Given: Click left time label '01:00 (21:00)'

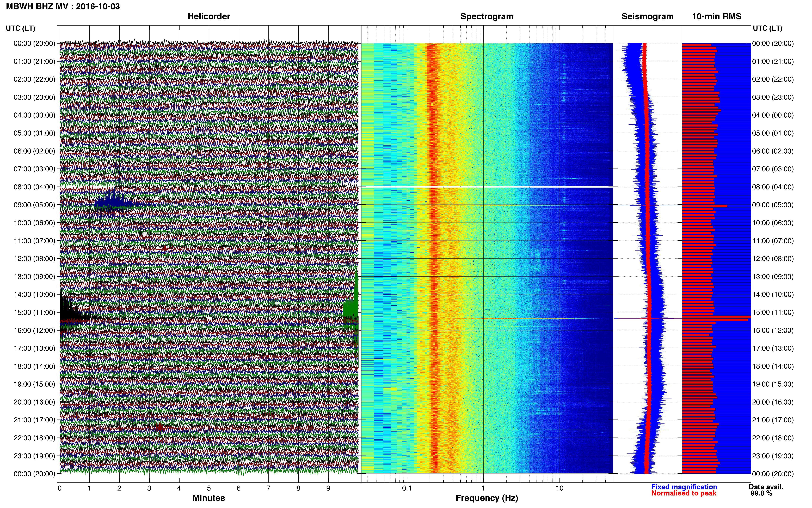Looking at the screenshot, I should point(34,62).
